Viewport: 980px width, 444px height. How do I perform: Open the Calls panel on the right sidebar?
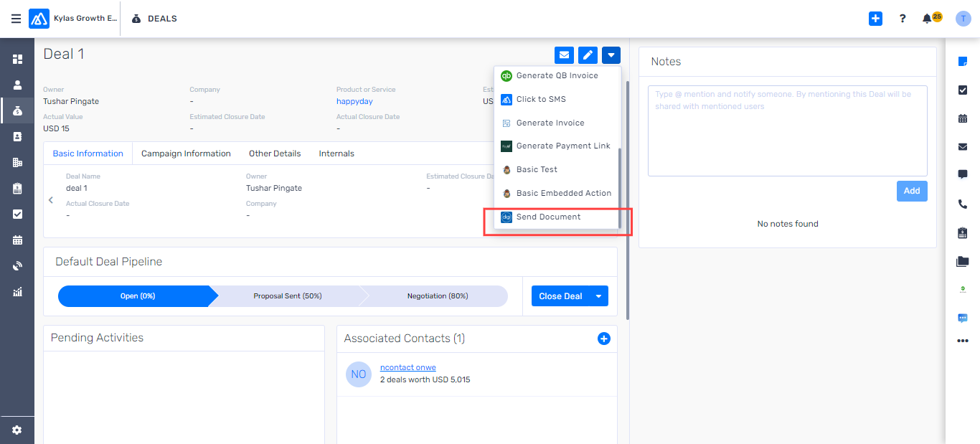pyautogui.click(x=962, y=204)
